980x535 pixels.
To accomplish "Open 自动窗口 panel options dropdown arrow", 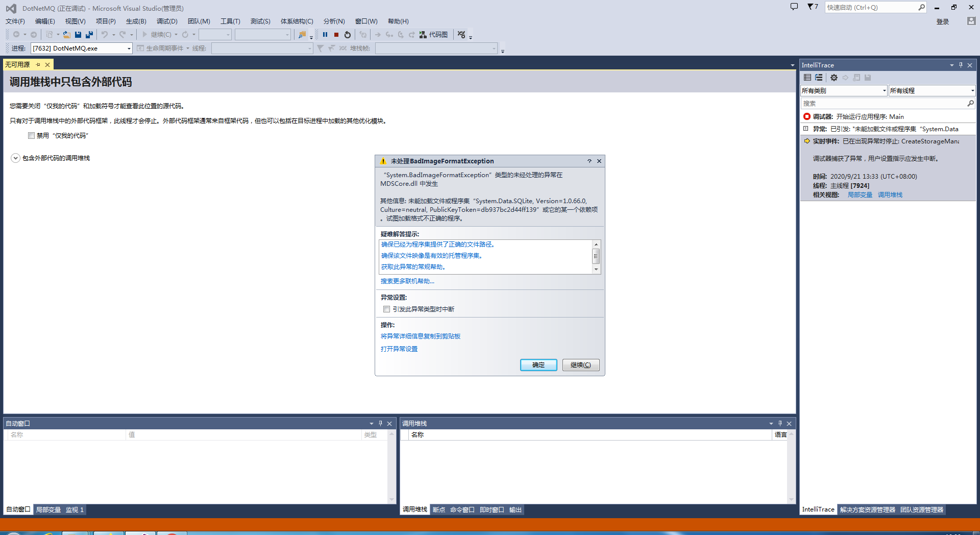I will coord(371,423).
